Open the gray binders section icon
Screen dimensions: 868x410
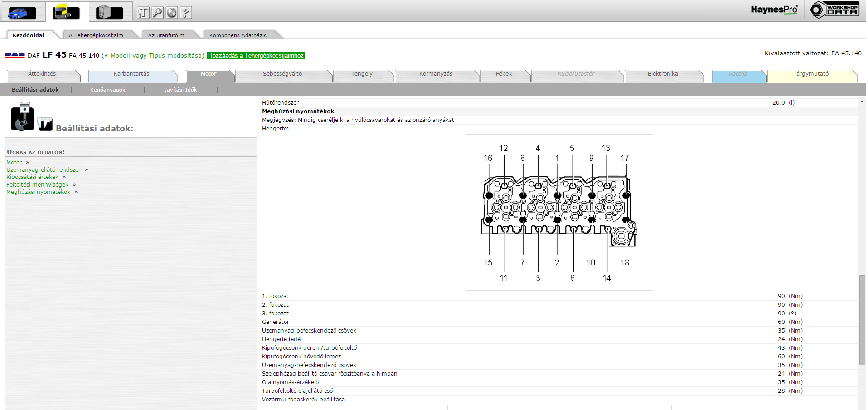(x=109, y=12)
